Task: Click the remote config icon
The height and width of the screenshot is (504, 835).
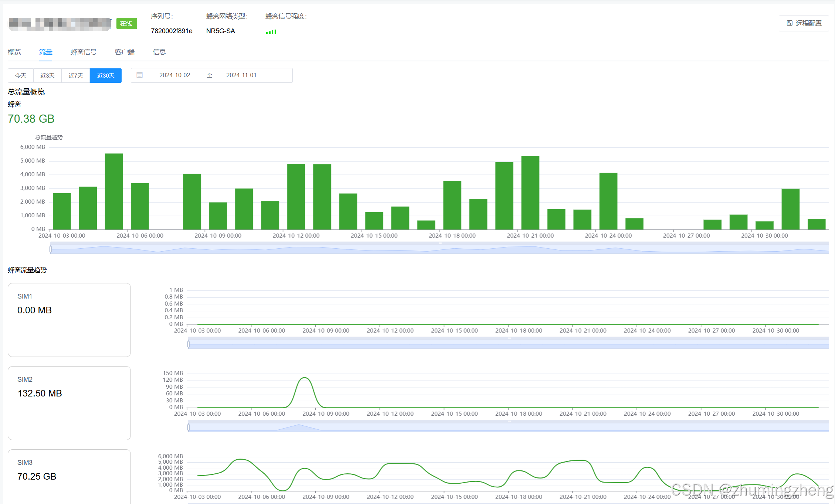Action: [790, 23]
